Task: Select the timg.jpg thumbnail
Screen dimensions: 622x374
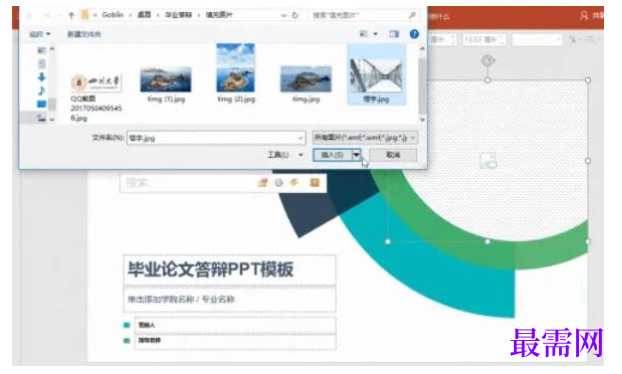Action: click(306, 79)
